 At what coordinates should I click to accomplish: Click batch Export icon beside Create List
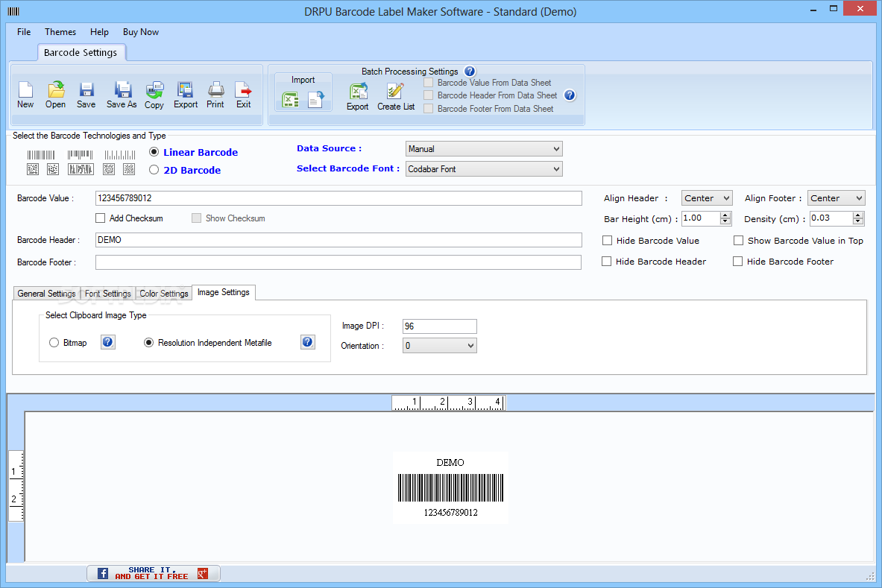click(358, 97)
